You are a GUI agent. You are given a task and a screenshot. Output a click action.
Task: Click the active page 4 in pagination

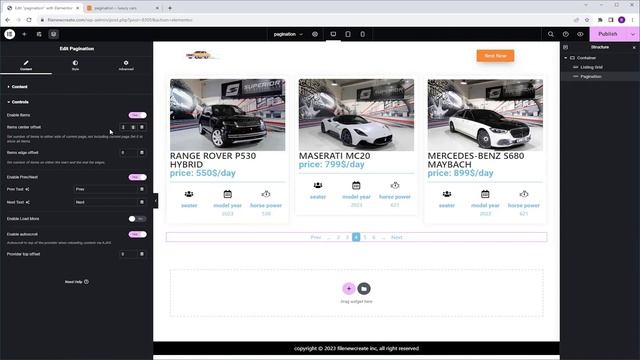356,237
